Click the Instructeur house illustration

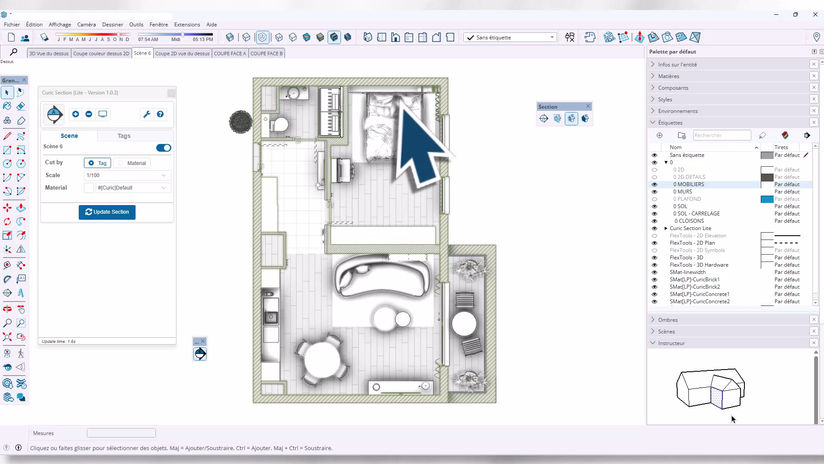click(x=710, y=388)
